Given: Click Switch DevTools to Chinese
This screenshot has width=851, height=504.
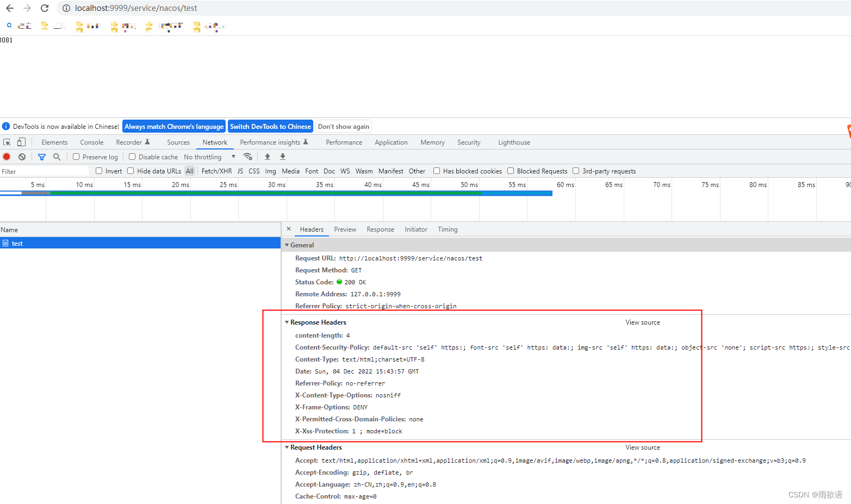Looking at the screenshot, I should pos(270,127).
